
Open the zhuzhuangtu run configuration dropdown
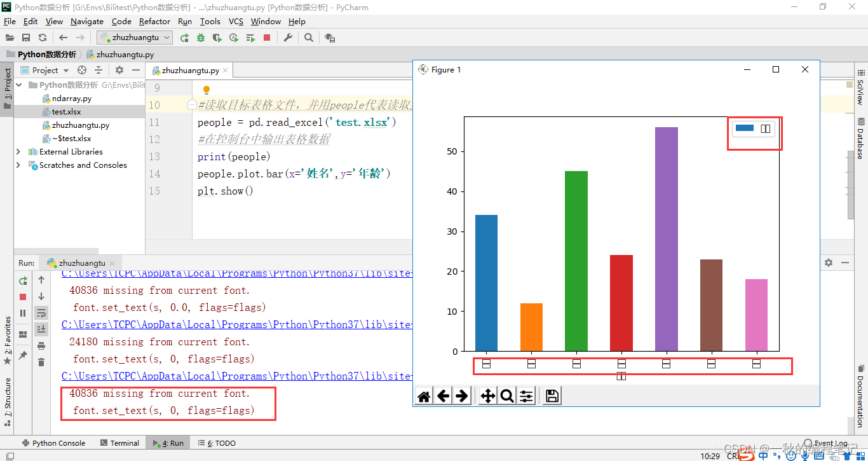135,38
